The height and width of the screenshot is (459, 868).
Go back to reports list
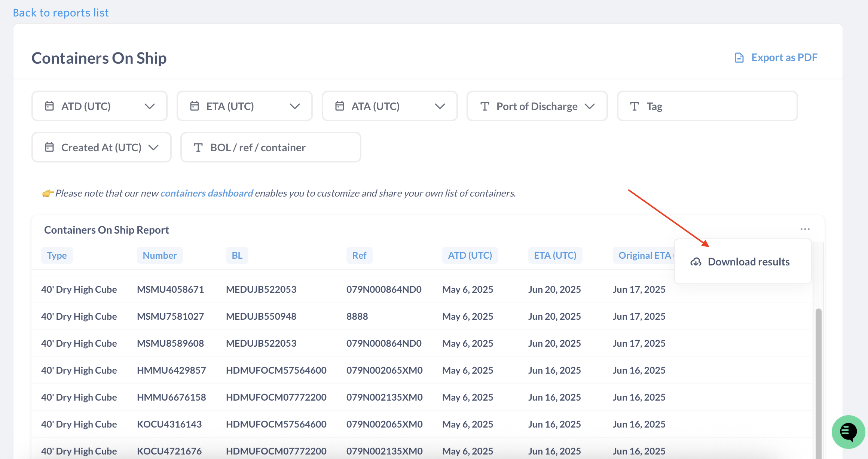(x=61, y=13)
